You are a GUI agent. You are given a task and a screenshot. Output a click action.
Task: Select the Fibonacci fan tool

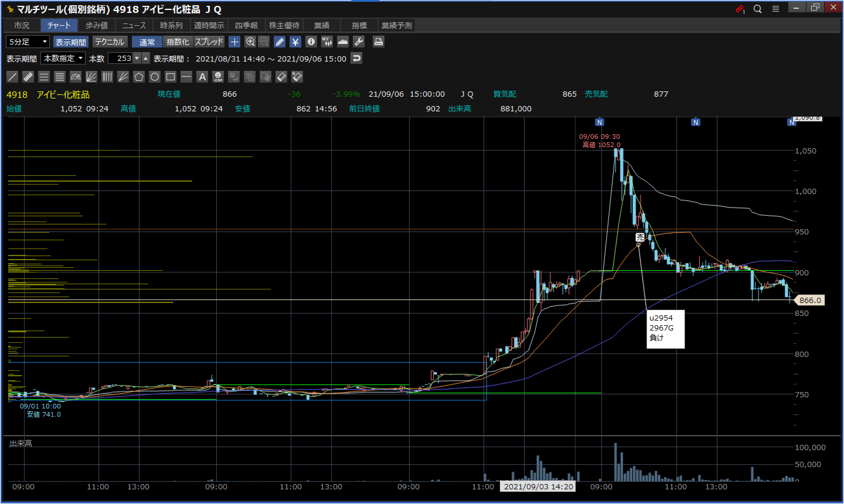91,77
